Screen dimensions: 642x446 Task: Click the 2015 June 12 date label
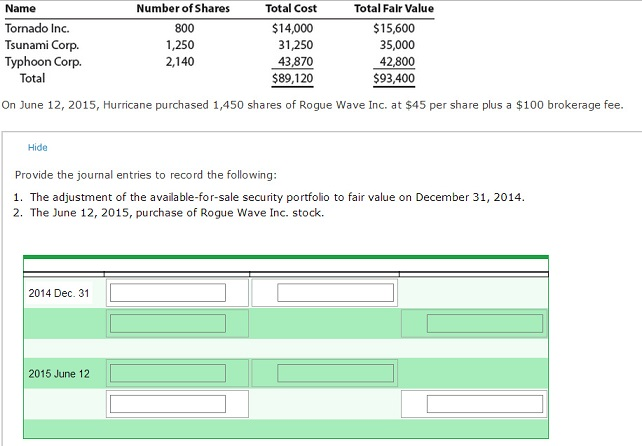pyautogui.click(x=59, y=374)
